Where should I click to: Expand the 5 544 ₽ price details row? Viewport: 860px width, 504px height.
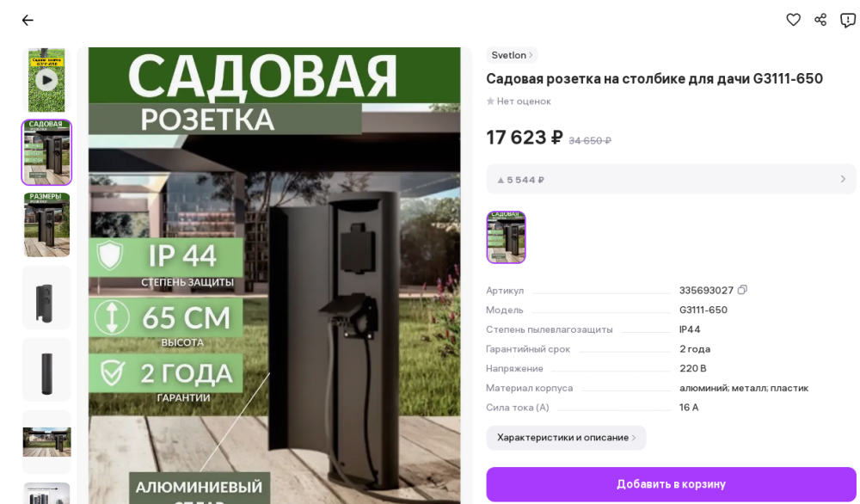(x=671, y=180)
